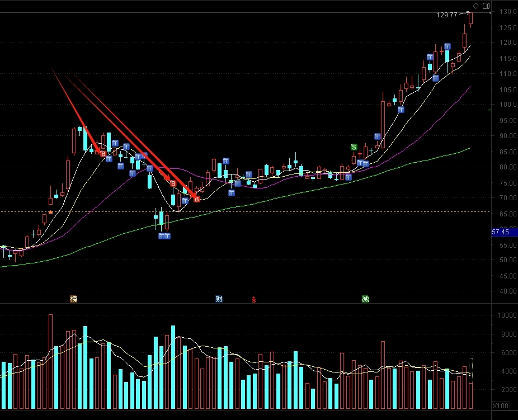This screenshot has width=518, height=420.
Task: Click the 40.00 price axis value
Action: pos(508,291)
